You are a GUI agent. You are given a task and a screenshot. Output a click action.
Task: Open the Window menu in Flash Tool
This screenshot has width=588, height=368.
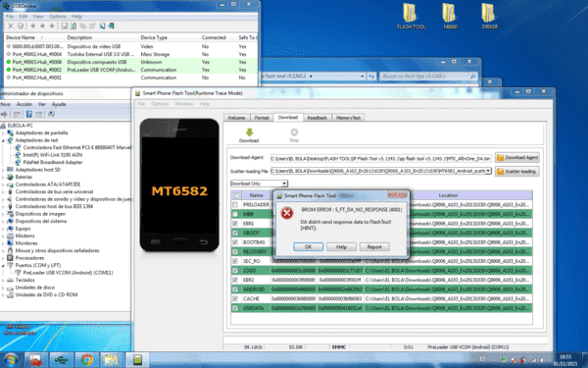(x=184, y=104)
